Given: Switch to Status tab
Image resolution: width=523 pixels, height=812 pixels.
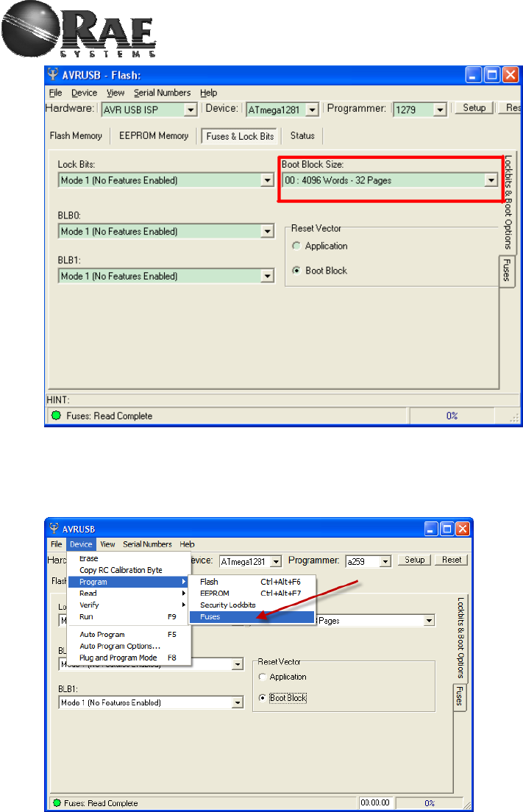Looking at the screenshot, I should tap(302, 135).
